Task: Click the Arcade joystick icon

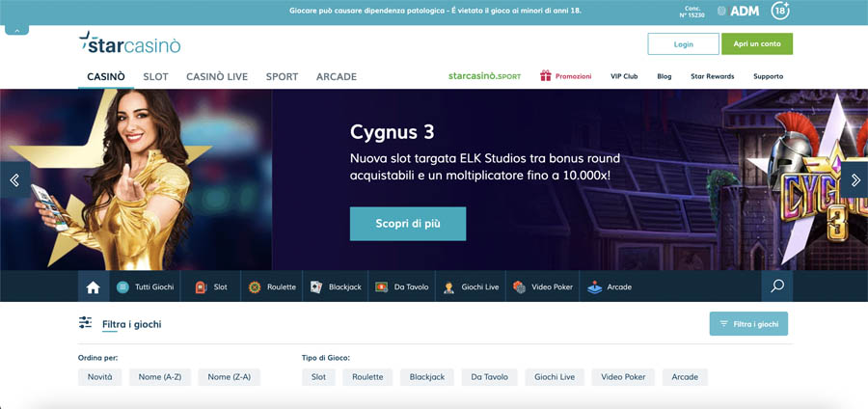Action: pos(594,287)
